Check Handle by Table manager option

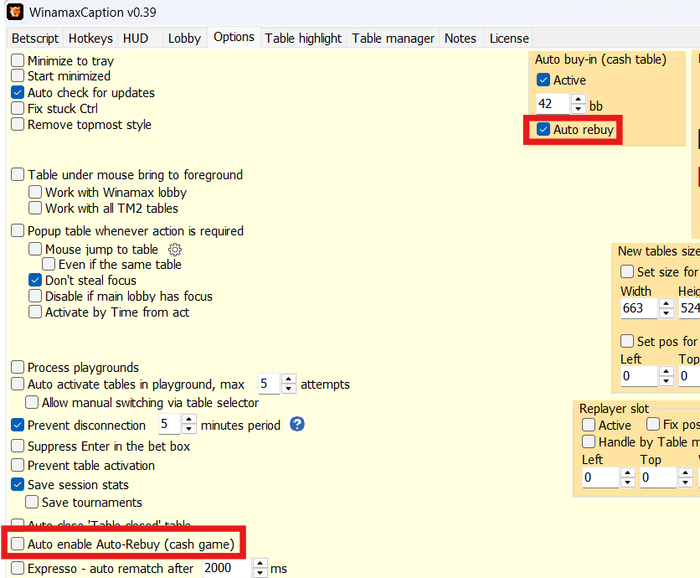click(588, 442)
